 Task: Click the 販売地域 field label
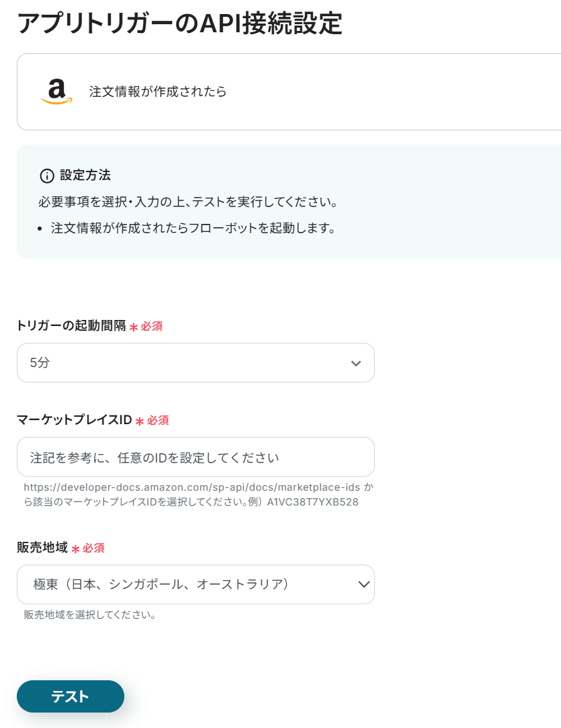pyautogui.click(x=42, y=548)
